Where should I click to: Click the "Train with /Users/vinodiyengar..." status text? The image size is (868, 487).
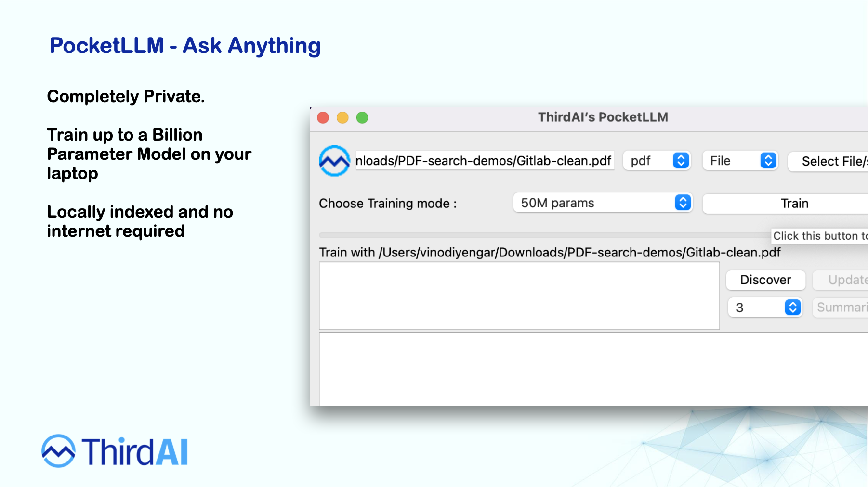550,252
